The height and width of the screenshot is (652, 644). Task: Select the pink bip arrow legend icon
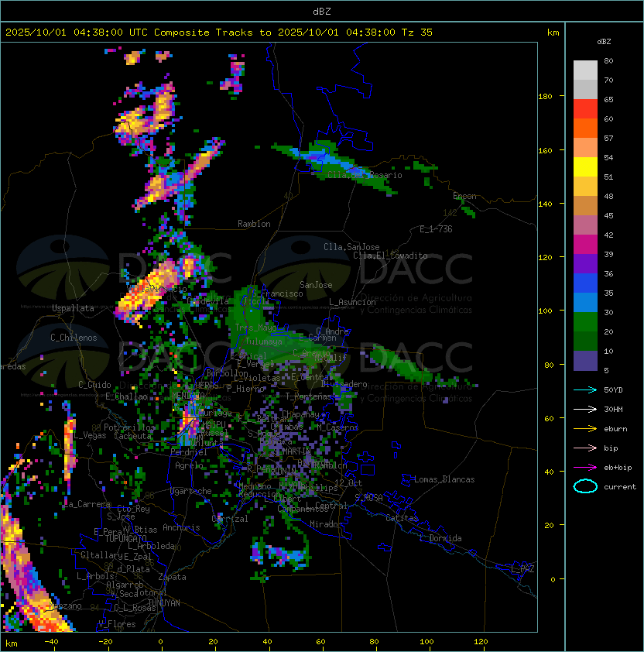point(585,448)
